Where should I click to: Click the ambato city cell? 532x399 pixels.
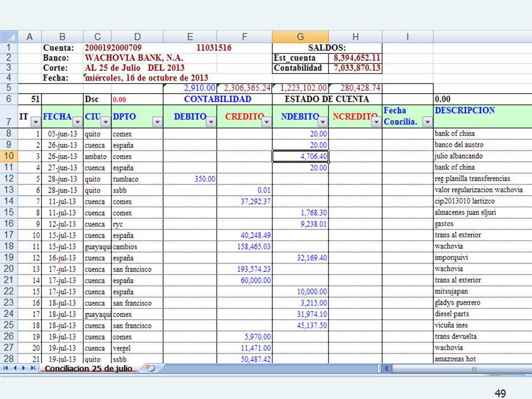click(98, 156)
